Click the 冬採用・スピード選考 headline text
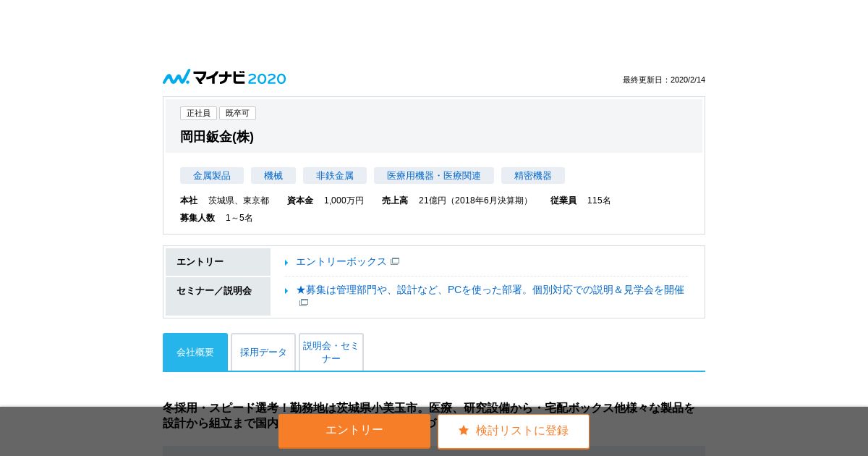The image size is (868, 456). pyautogui.click(x=428, y=415)
